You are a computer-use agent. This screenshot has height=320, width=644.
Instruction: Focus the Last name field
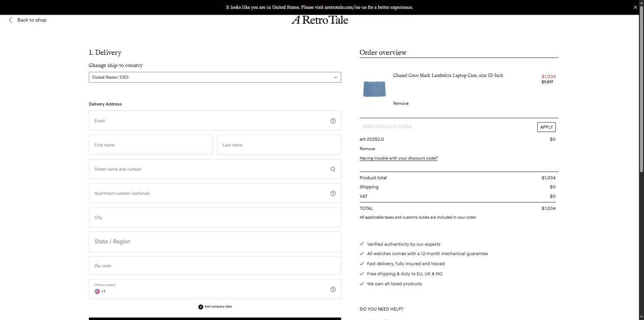[279, 145]
